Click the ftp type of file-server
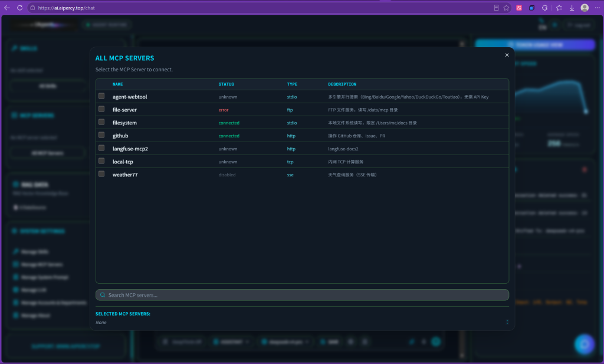Image resolution: width=604 pixels, height=364 pixels. (x=290, y=110)
